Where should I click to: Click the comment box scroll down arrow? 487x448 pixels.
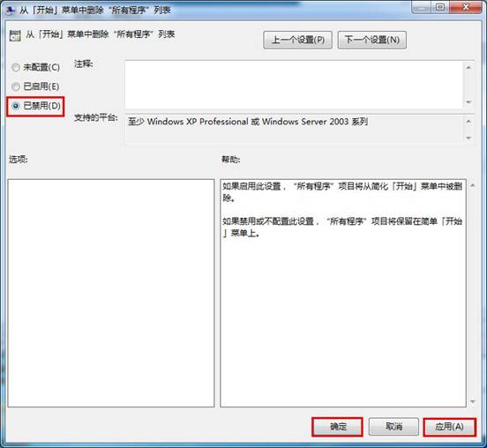[x=468, y=102]
